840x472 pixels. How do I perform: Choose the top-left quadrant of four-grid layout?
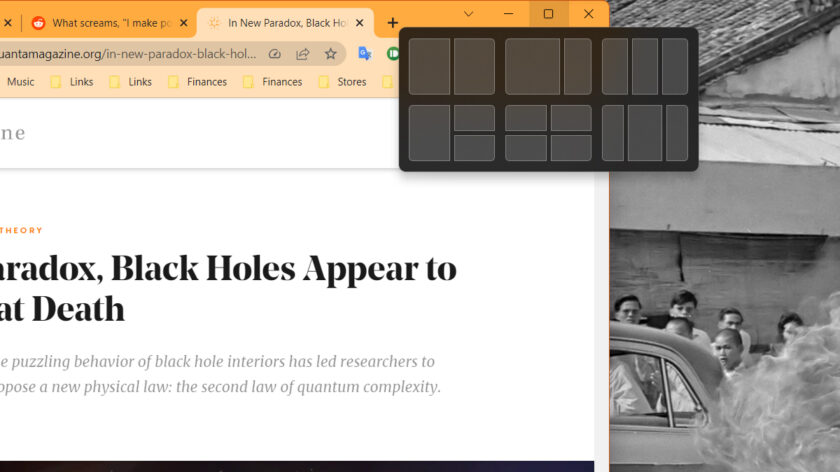pos(525,118)
